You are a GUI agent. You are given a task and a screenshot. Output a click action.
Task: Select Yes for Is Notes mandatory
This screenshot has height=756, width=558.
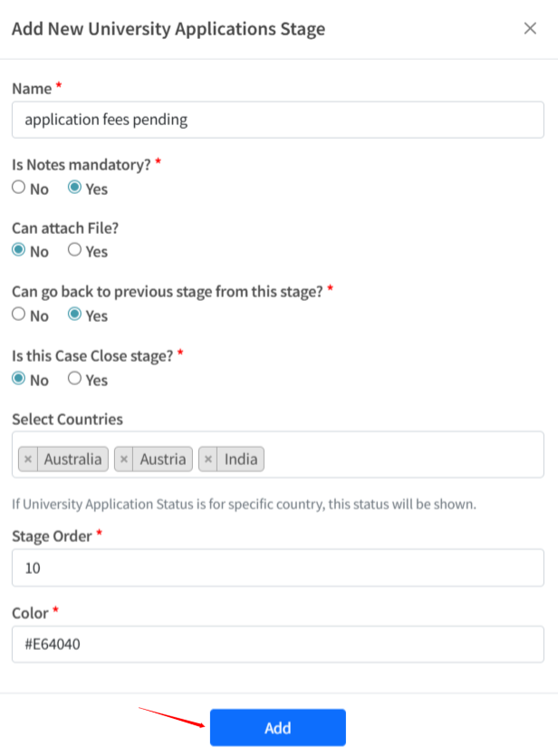coord(75,188)
